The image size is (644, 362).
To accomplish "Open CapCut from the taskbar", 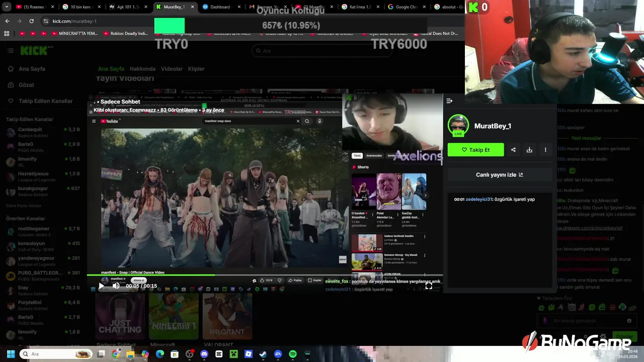I will (219, 354).
